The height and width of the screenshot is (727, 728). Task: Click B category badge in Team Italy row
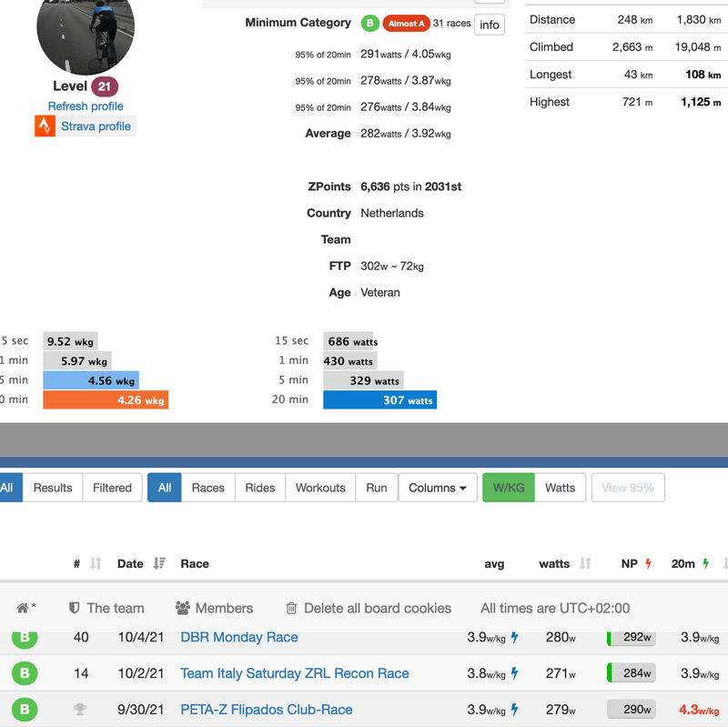tap(25, 673)
